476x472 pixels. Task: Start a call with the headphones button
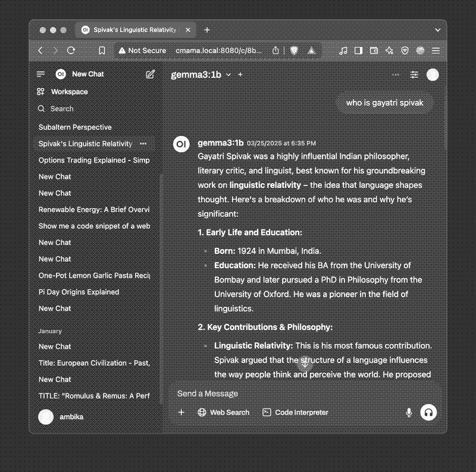428,413
